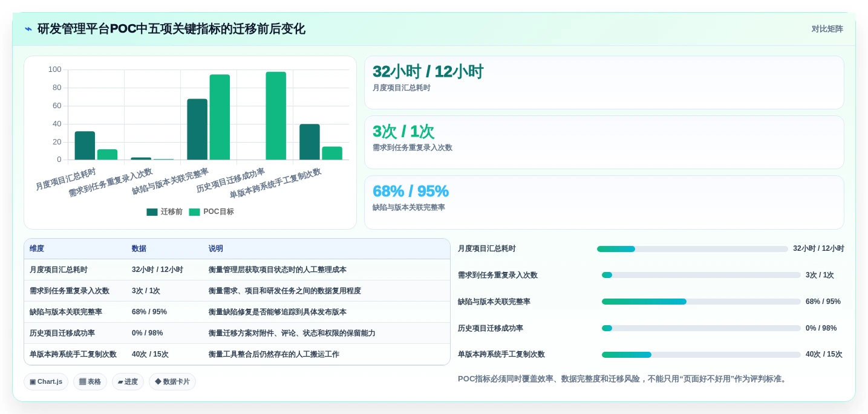Click the 数据卡片 tag chip
The image size is (868, 414).
172,382
